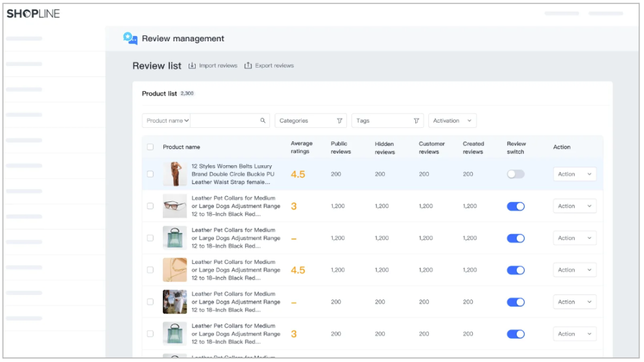Click the Product list 2,300 count badge

point(187,94)
